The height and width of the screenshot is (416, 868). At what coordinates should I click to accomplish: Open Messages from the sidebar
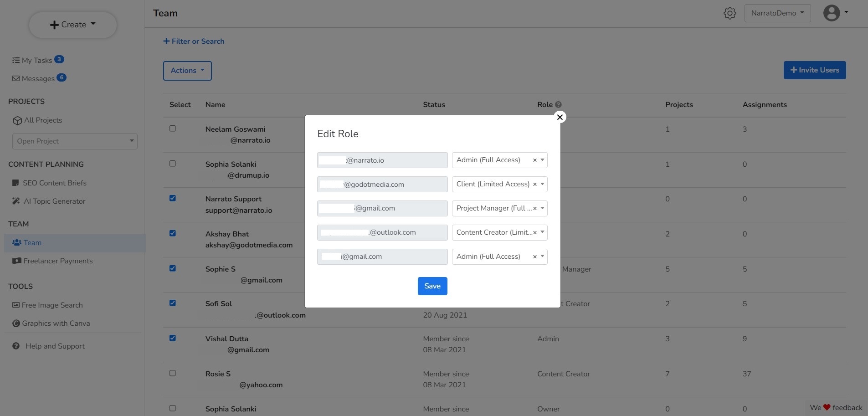[38, 78]
